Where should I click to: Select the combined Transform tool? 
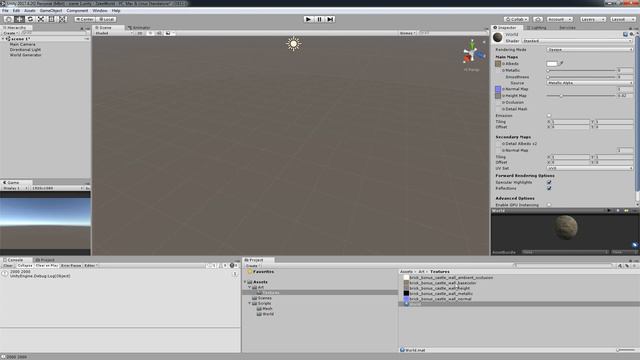62,19
